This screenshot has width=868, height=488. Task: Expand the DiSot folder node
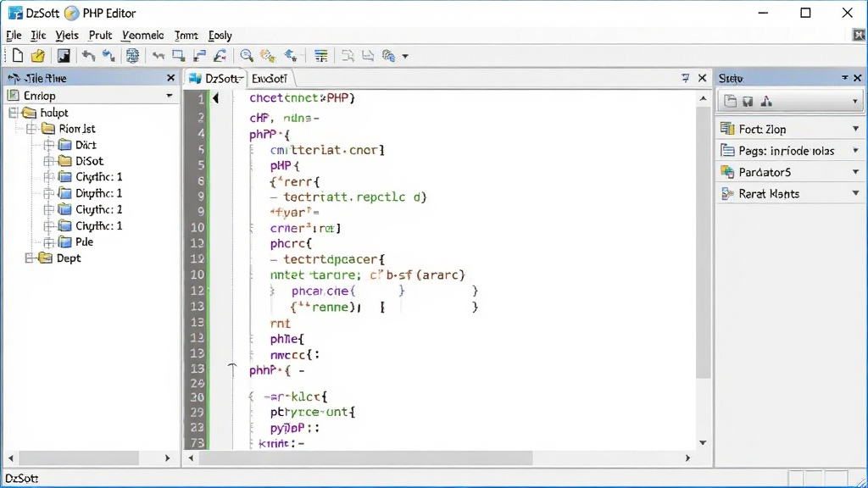tap(48, 161)
